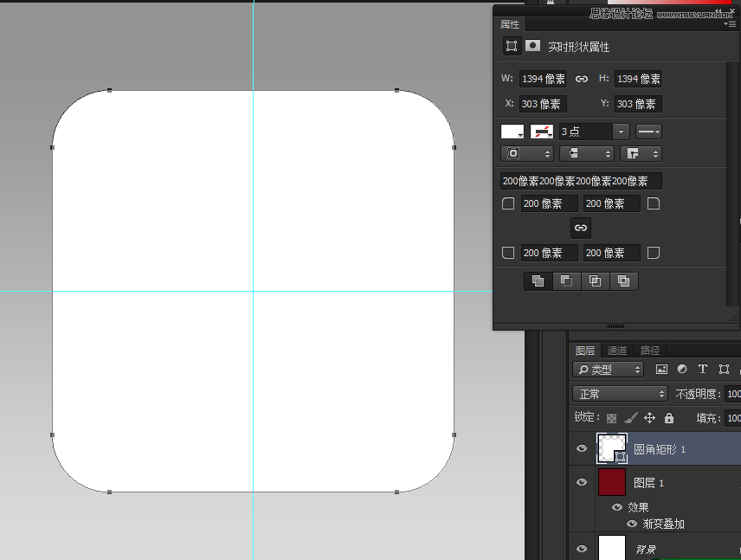Image resolution: width=741 pixels, height=560 pixels.
Task: Click the 渐变叠加 effect entry
Action: tap(663, 524)
